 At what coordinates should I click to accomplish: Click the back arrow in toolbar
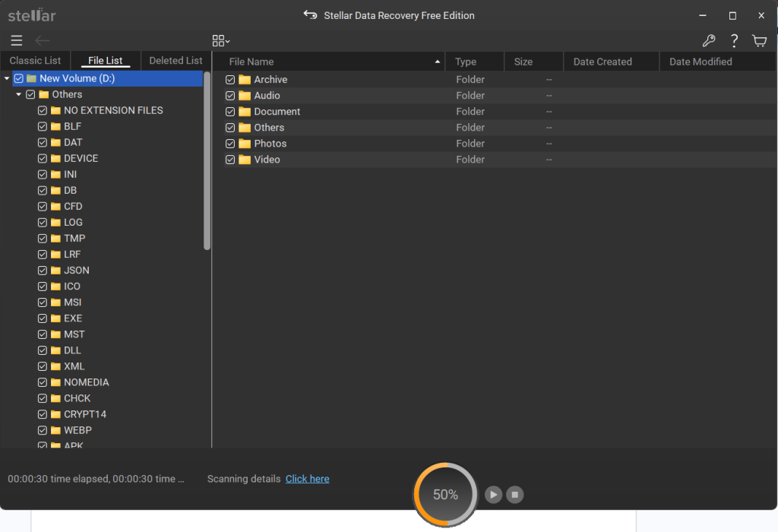coord(43,41)
